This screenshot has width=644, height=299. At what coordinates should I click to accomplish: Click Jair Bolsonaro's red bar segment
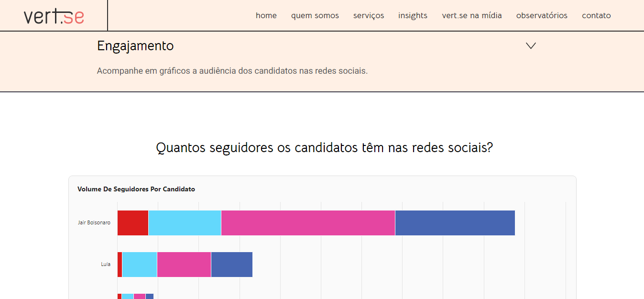point(133,223)
